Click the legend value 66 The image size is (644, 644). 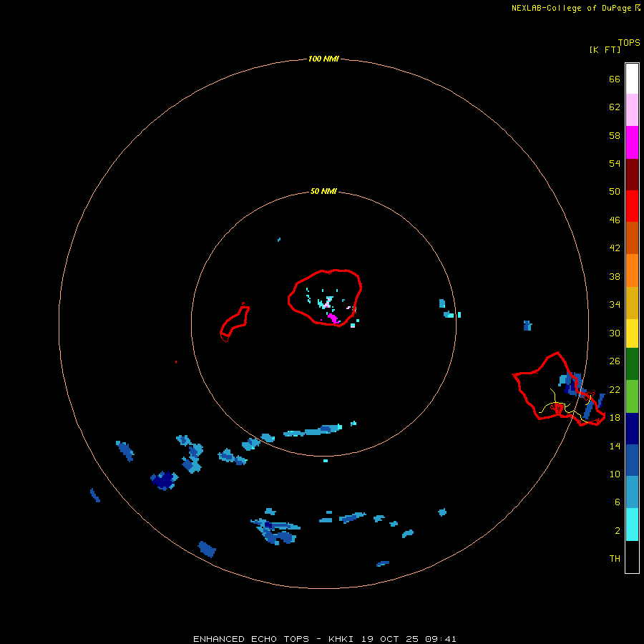(x=615, y=79)
